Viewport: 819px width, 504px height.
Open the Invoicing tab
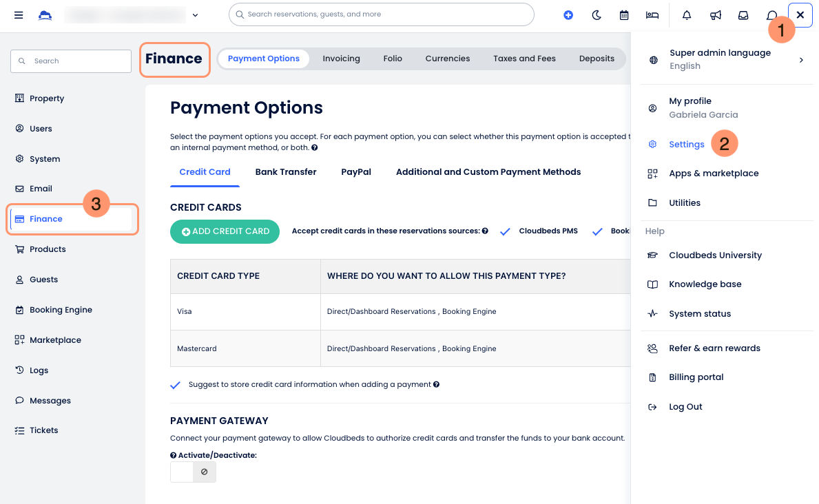341,59
